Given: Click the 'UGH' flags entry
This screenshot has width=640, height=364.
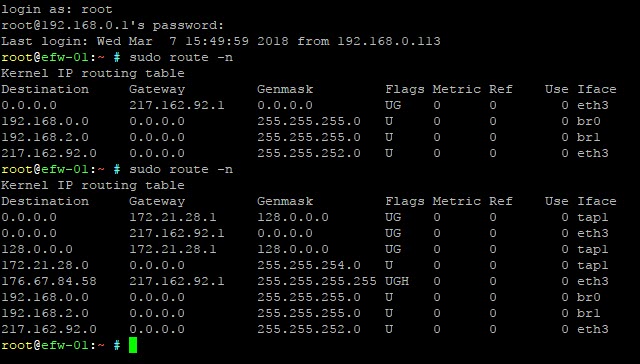Looking at the screenshot, I should pos(397,281).
